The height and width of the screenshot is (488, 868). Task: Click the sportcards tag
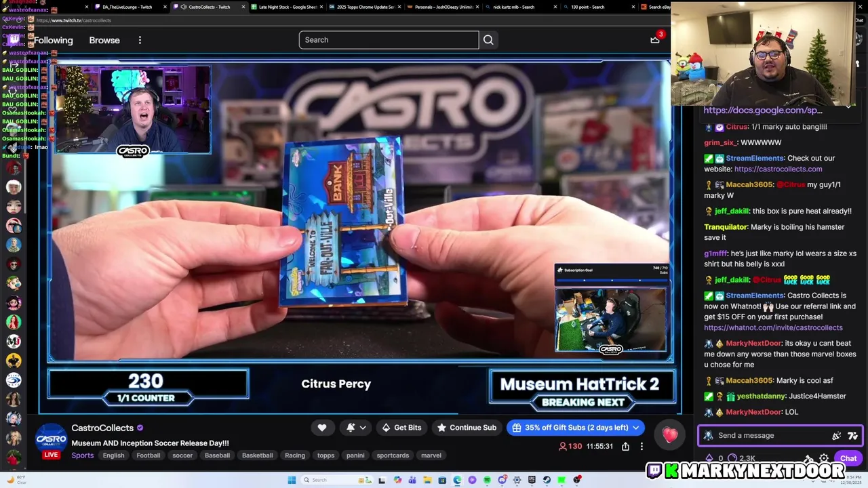[393, 455]
